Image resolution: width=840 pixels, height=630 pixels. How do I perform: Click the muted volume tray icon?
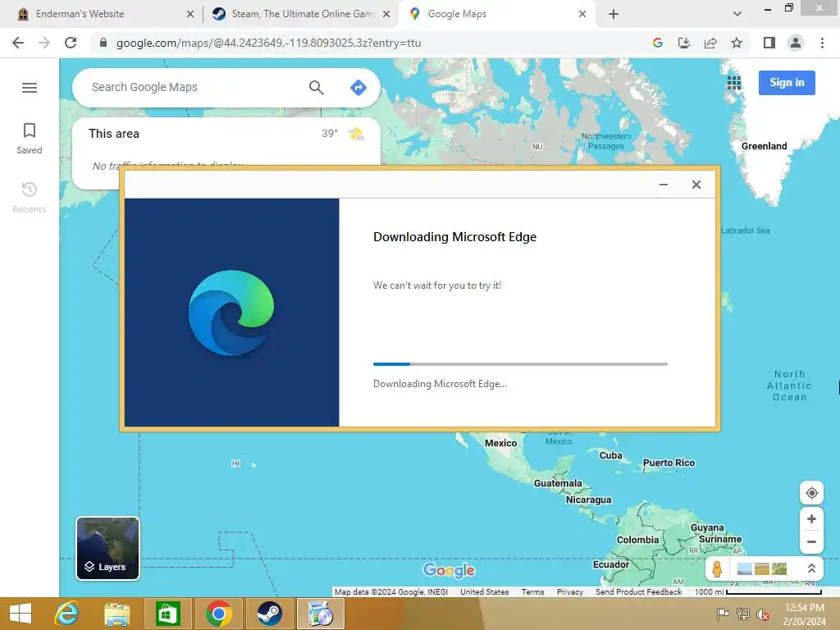pyautogui.click(x=762, y=614)
